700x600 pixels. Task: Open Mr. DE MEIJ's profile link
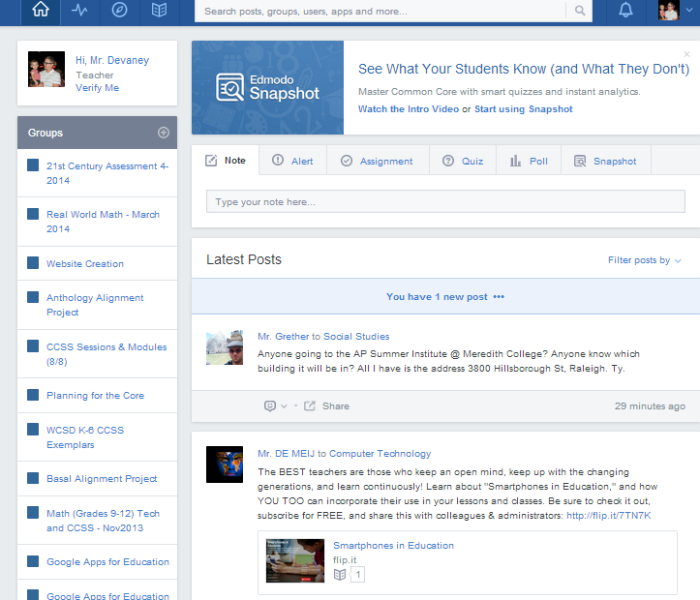(x=287, y=454)
